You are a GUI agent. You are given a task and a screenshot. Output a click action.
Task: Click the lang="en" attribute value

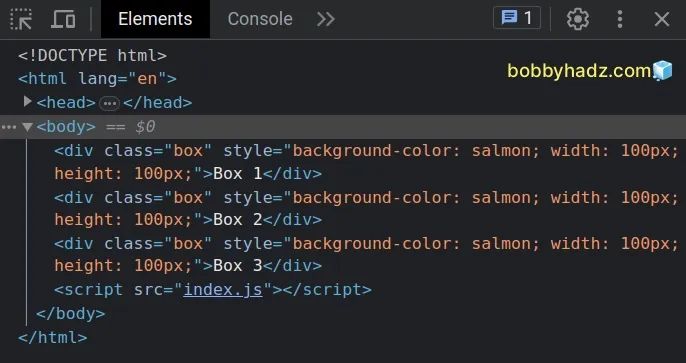click(x=147, y=79)
